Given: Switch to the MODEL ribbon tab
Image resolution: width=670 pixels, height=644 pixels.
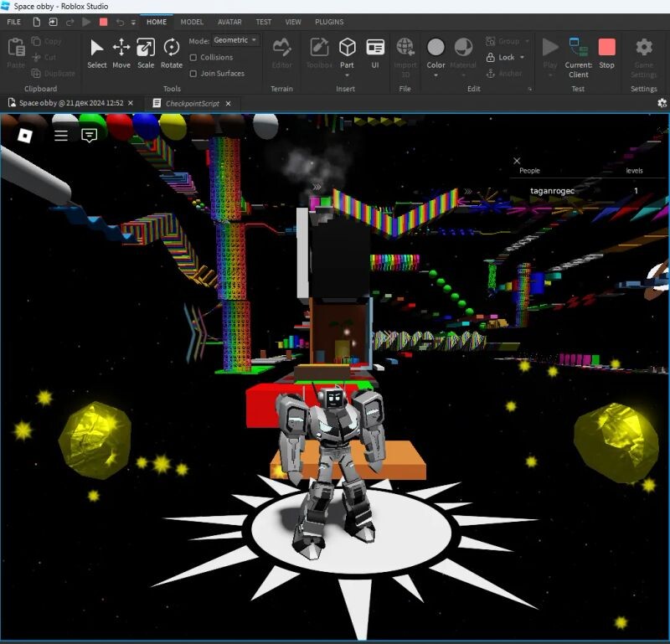Looking at the screenshot, I should [192, 22].
